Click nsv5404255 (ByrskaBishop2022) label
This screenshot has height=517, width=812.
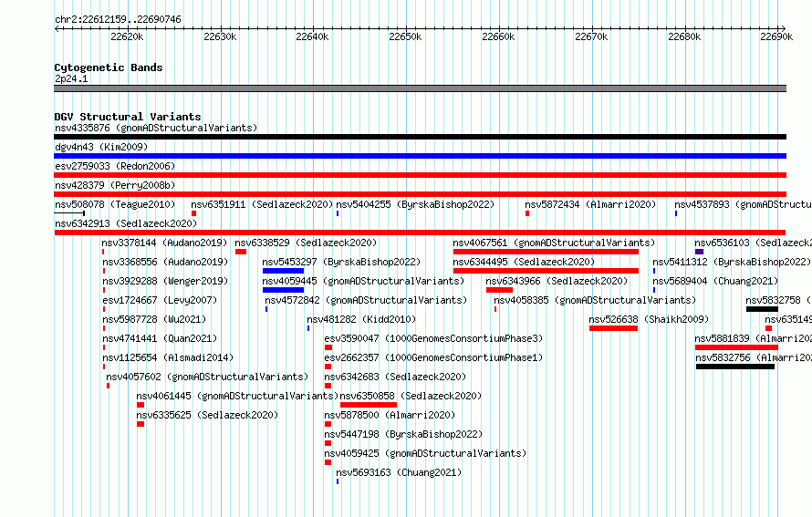coord(415,204)
